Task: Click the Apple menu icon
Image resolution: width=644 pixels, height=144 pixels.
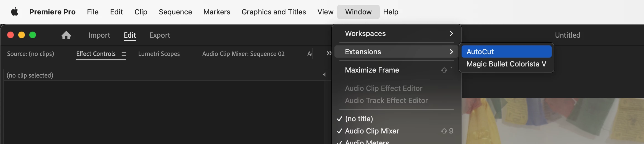Action: (x=15, y=12)
